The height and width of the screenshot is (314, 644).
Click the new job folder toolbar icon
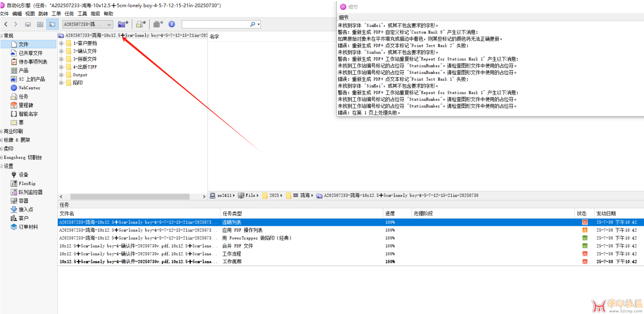pos(122,24)
